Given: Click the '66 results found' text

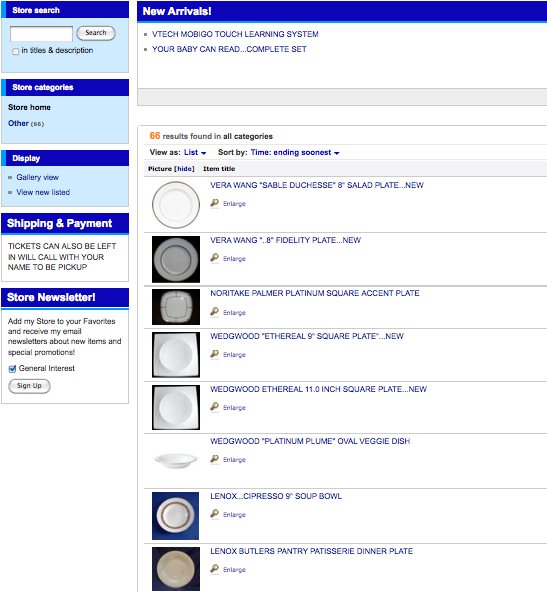Looking at the screenshot, I should [x=211, y=136].
